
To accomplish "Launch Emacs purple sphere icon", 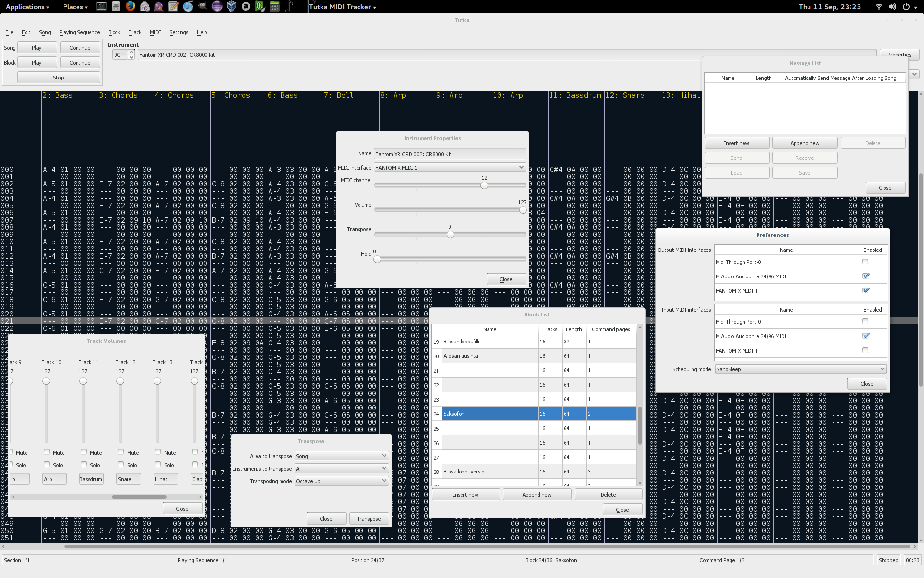I will 217,7.
